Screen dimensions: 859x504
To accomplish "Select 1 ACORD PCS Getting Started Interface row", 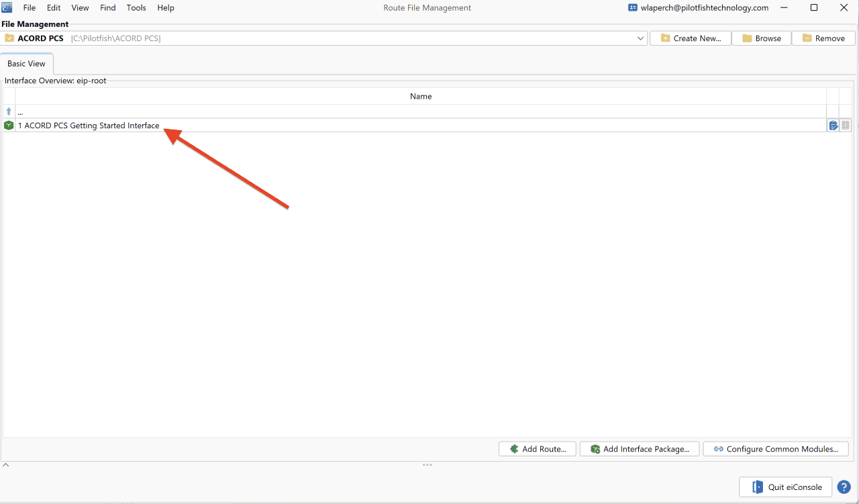I will point(421,125).
